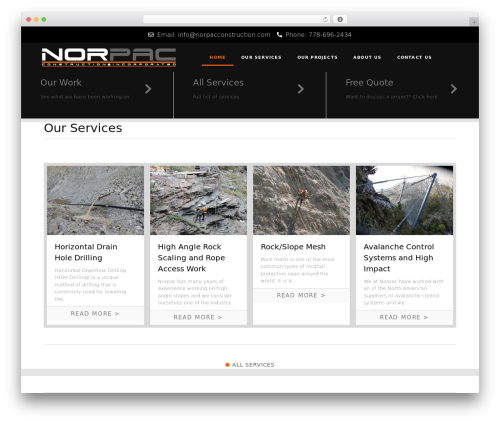Select the Home menu item
Viewport: 500px width, 423px height.
217,57
